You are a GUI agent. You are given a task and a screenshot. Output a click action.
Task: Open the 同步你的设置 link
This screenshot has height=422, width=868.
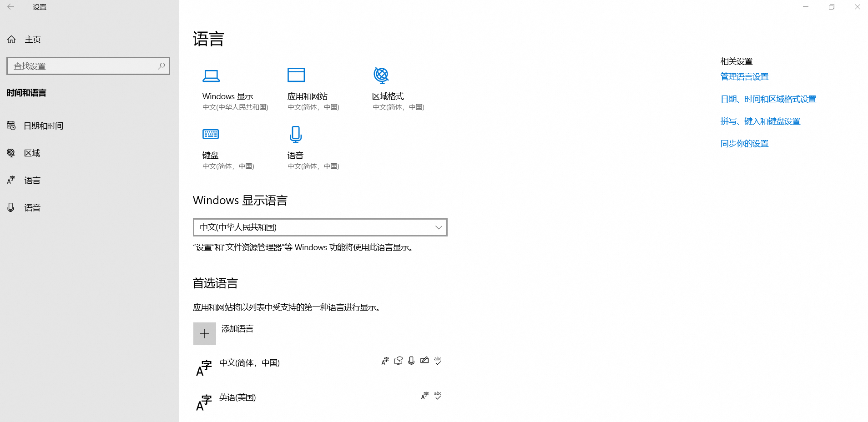pos(744,144)
